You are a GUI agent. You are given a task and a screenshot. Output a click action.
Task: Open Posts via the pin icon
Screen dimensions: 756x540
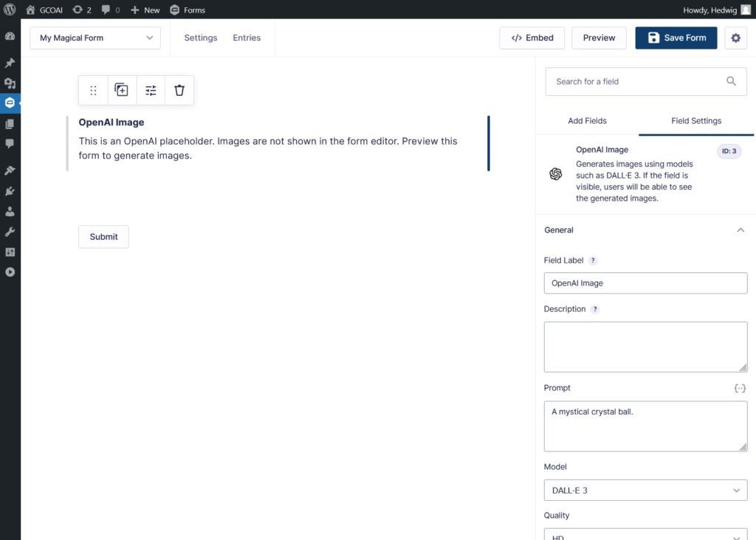tap(10, 63)
